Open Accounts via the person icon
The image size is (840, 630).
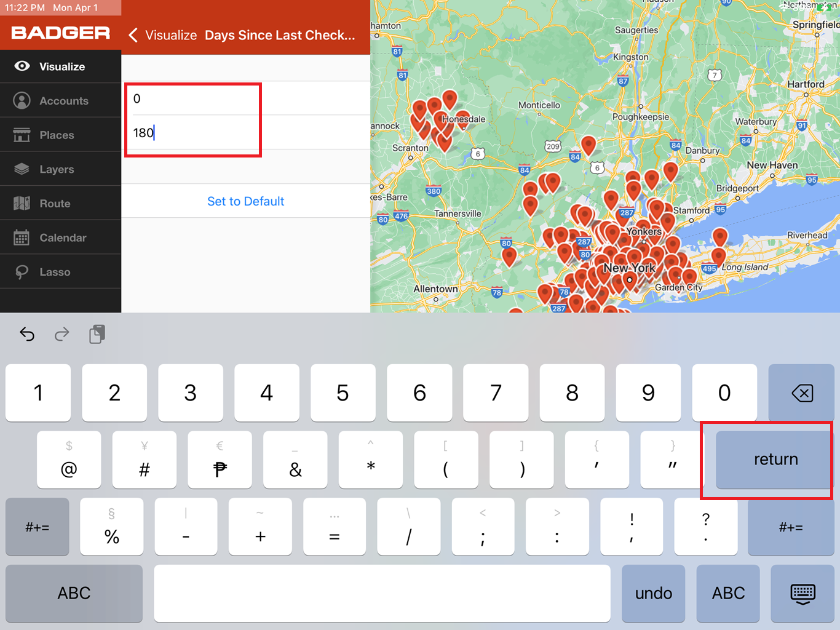point(23,100)
